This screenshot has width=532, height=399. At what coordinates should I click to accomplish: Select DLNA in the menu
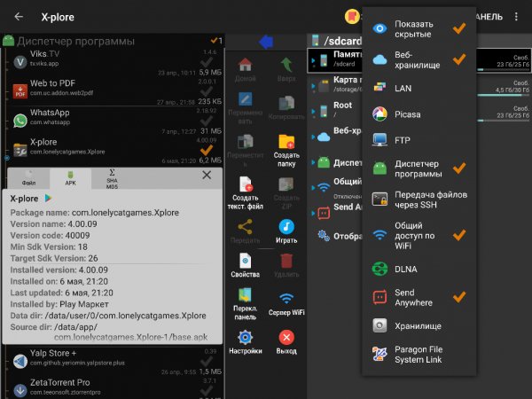click(x=419, y=269)
